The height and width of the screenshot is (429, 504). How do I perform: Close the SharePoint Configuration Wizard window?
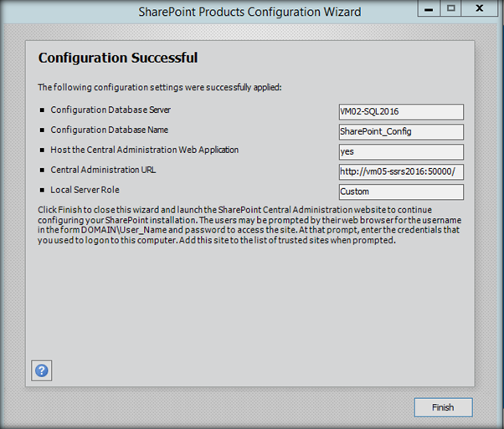(479, 9)
